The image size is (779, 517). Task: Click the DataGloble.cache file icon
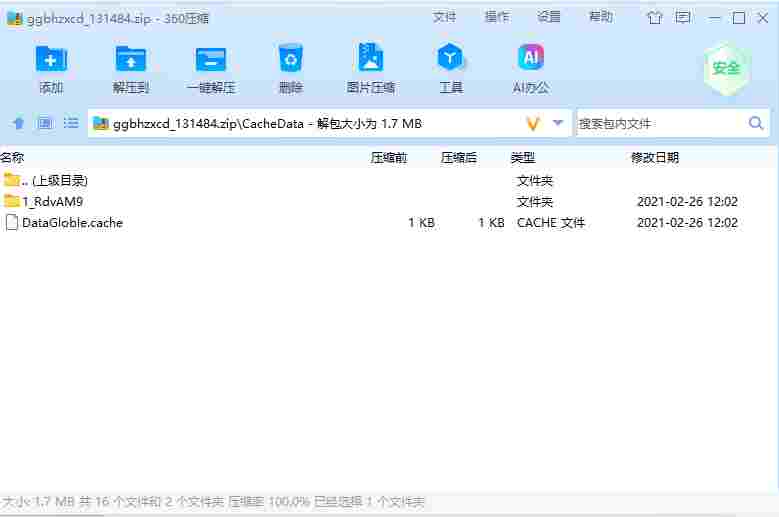coord(11,222)
